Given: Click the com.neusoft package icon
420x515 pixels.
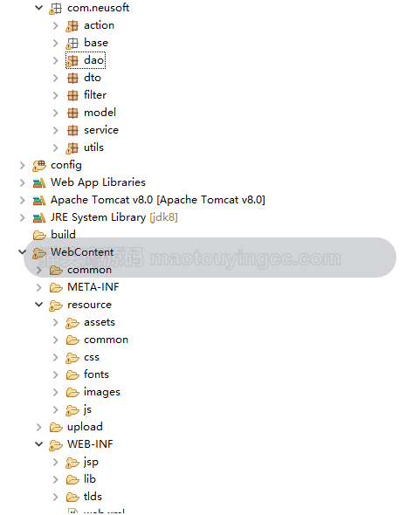Looking at the screenshot, I should [x=56, y=9].
